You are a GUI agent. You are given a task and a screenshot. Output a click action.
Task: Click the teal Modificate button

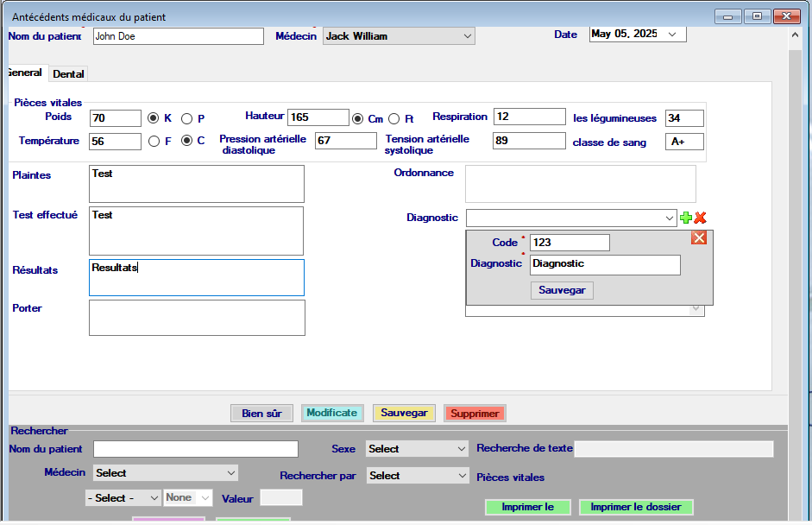(x=332, y=414)
